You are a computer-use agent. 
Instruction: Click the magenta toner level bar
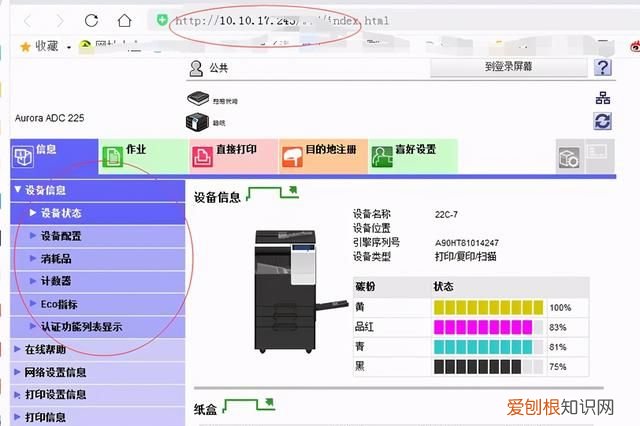pos(488,327)
